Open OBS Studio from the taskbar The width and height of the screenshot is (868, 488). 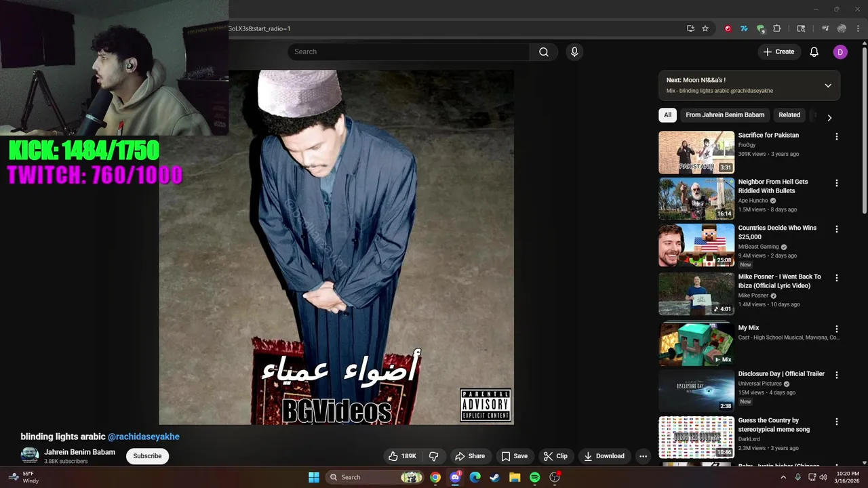coord(555,477)
